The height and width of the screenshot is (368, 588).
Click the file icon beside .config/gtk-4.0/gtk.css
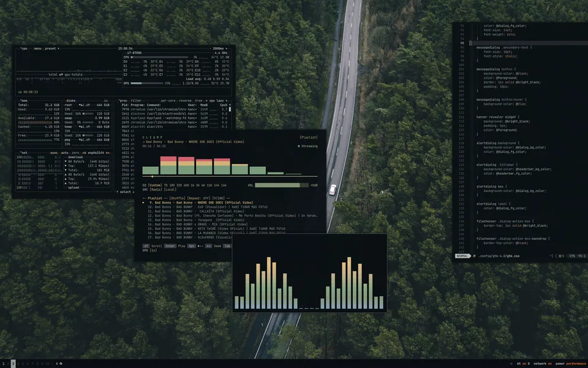click(474, 256)
